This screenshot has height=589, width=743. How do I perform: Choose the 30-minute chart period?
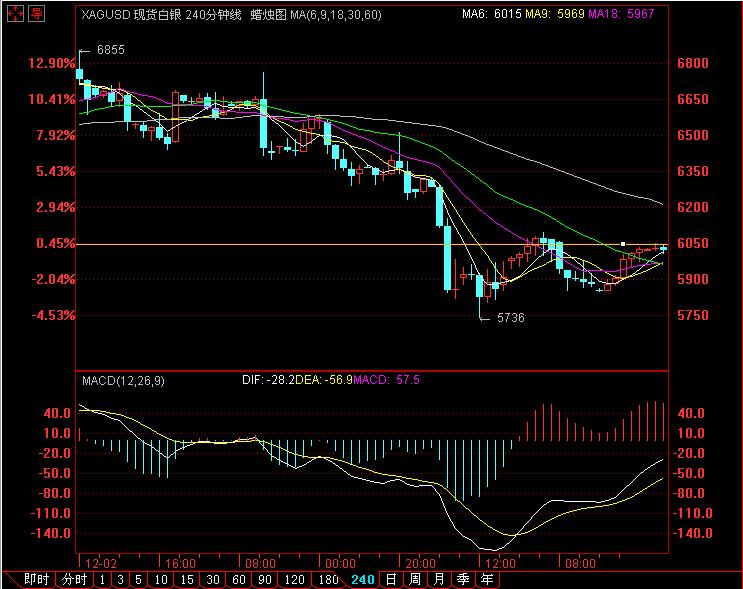click(213, 579)
